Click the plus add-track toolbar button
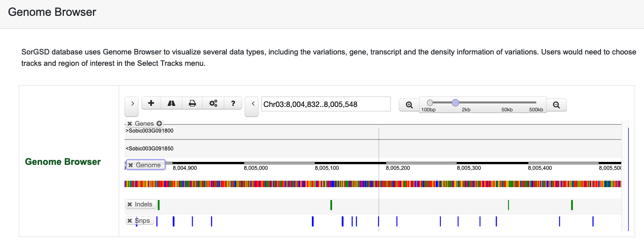 pos(151,103)
